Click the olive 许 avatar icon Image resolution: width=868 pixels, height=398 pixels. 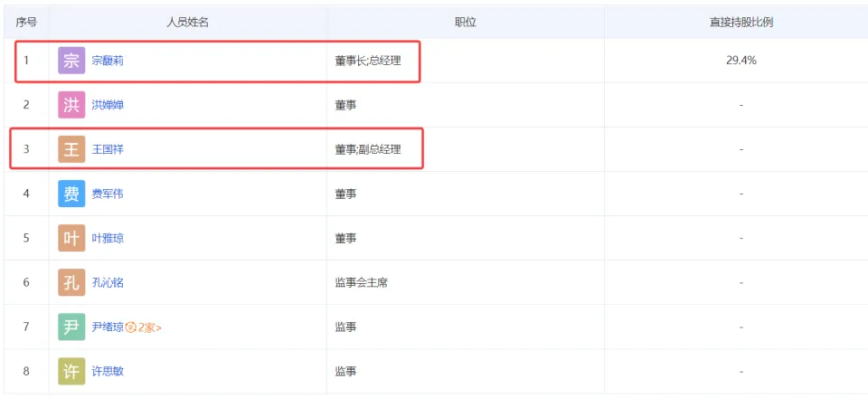(x=71, y=371)
